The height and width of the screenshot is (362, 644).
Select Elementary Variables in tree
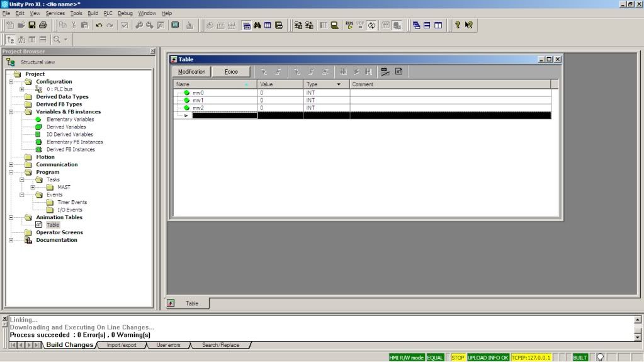(71, 119)
